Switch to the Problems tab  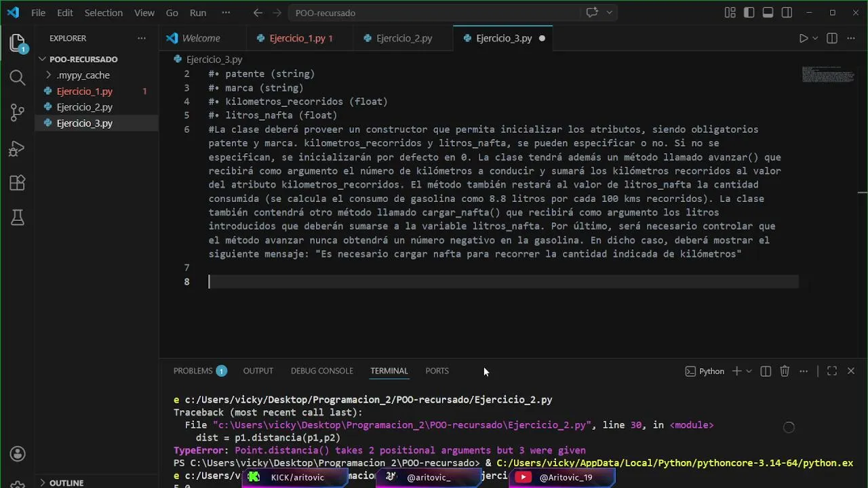[x=193, y=371]
